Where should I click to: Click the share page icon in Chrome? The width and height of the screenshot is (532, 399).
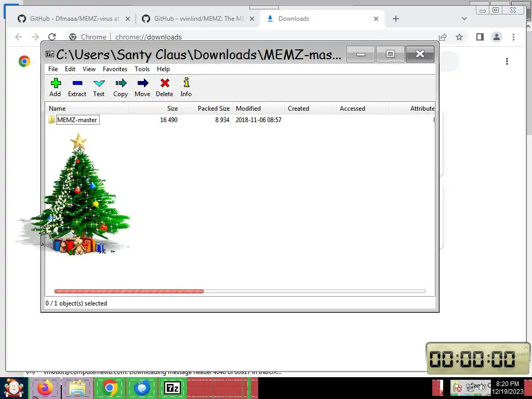coord(443,37)
